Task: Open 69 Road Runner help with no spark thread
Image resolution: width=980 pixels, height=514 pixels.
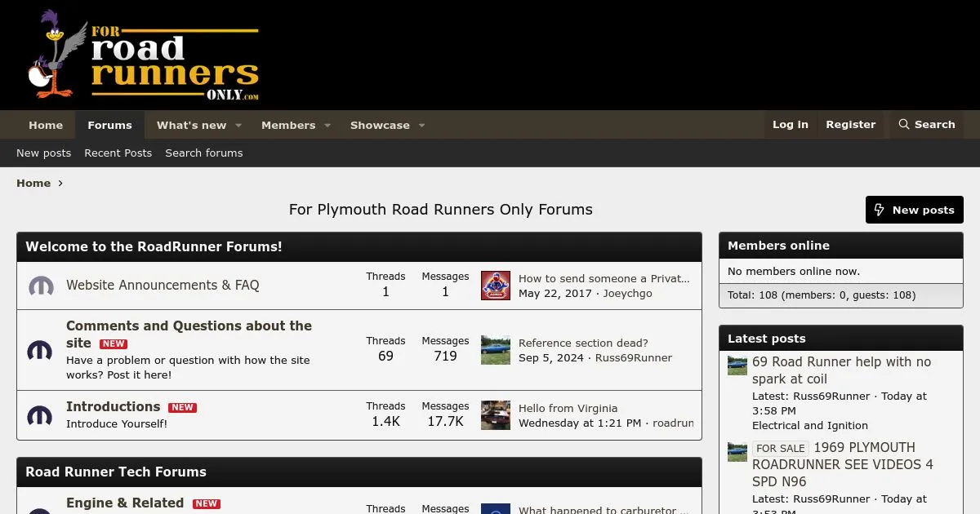Action: coord(841,370)
